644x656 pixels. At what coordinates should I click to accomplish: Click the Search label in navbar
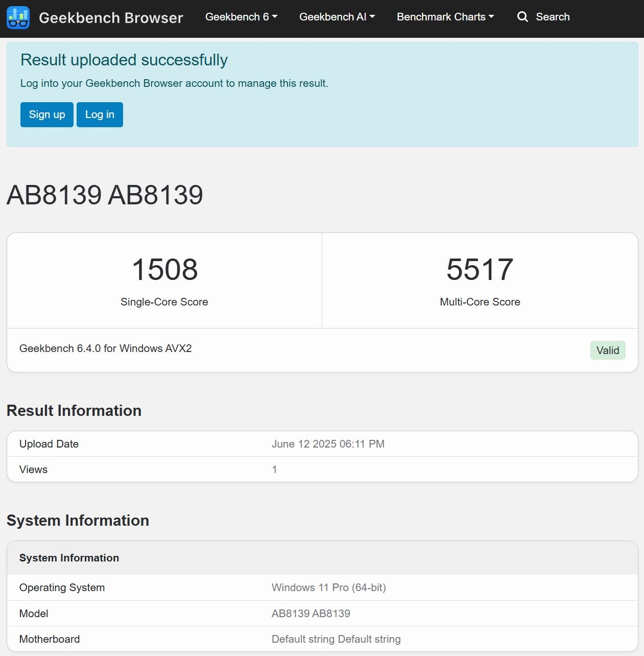point(553,17)
